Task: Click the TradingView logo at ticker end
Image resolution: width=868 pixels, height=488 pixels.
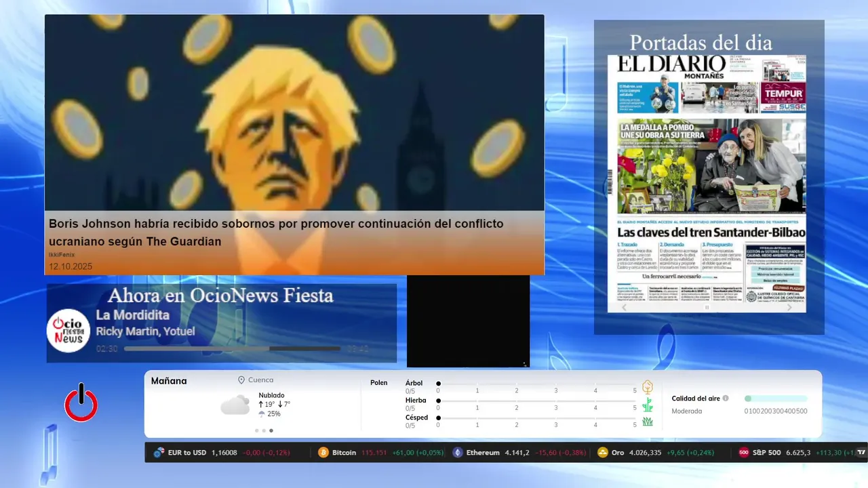Action: coord(862,452)
